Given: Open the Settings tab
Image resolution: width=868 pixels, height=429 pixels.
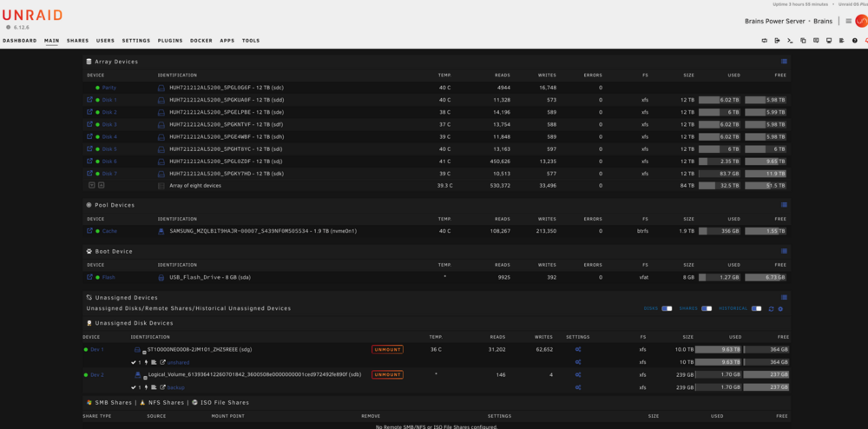Looking at the screenshot, I should (136, 41).
